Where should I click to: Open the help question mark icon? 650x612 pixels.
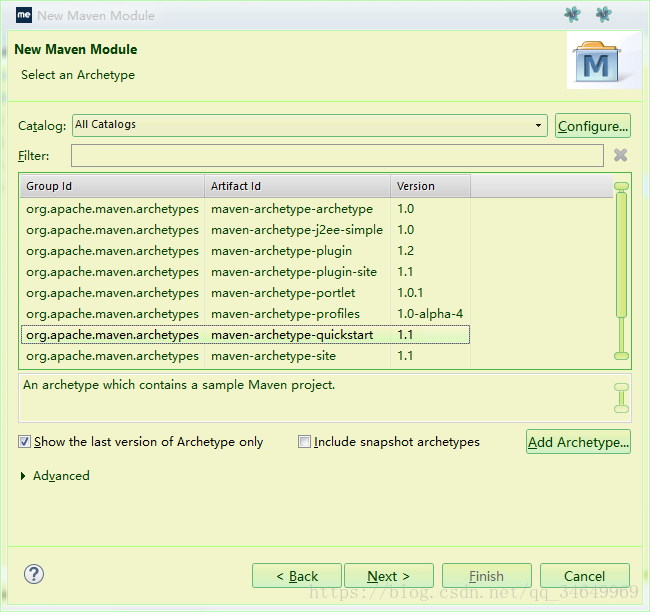(34, 574)
